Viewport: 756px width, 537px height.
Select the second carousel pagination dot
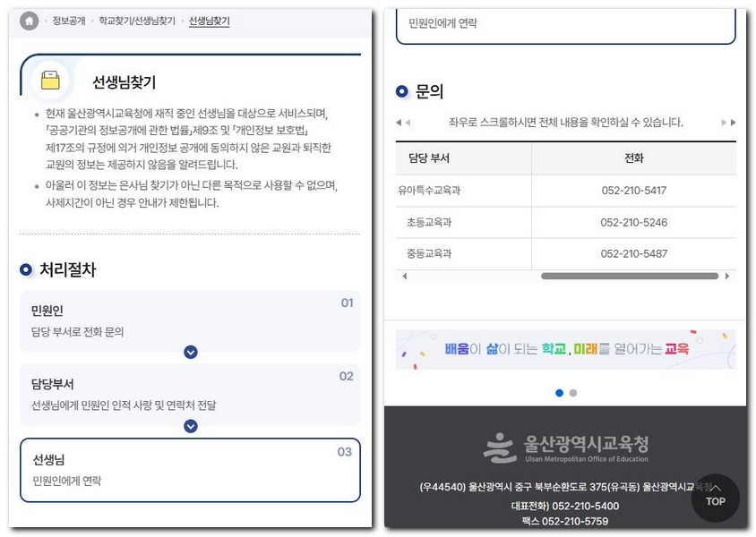click(572, 392)
